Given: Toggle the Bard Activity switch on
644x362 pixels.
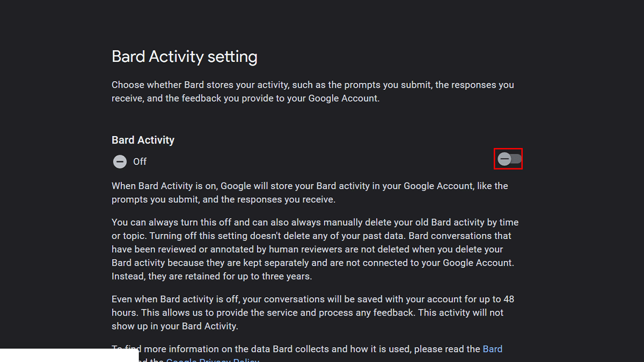Looking at the screenshot, I should coord(508,159).
